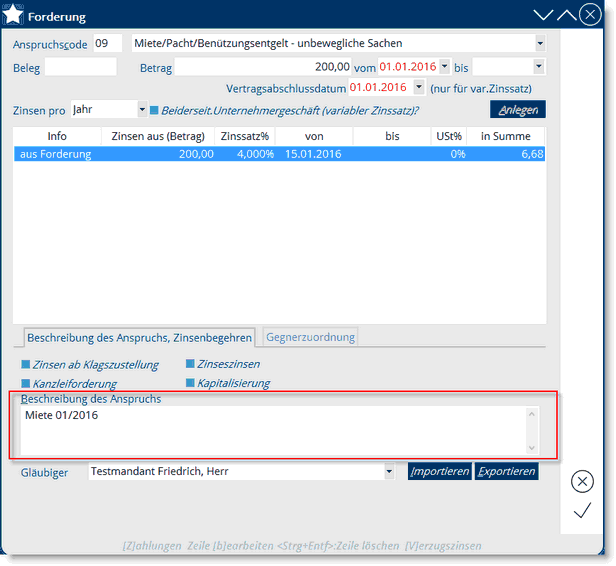Close the Forderung window with the circled X
616x566 pixels.
click(x=590, y=15)
